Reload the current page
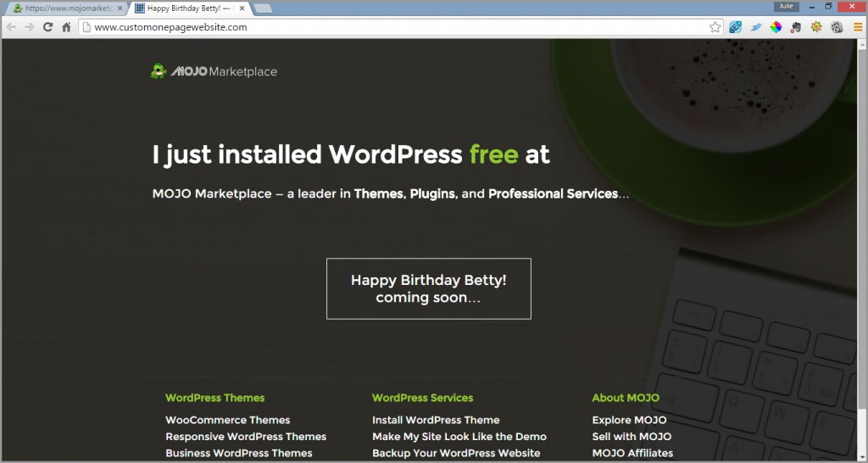The height and width of the screenshot is (463, 868). [x=48, y=27]
